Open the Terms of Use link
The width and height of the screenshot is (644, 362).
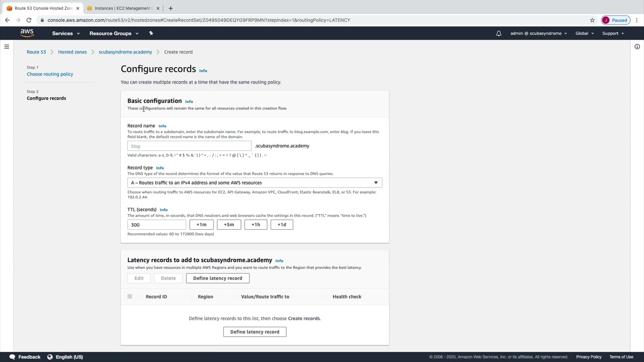(621, 357)
